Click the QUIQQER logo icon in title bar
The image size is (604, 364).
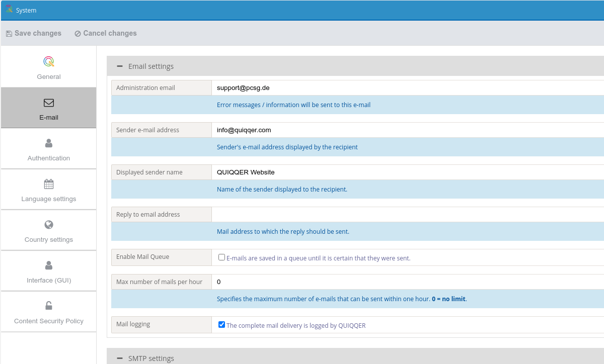pos(9,9)
